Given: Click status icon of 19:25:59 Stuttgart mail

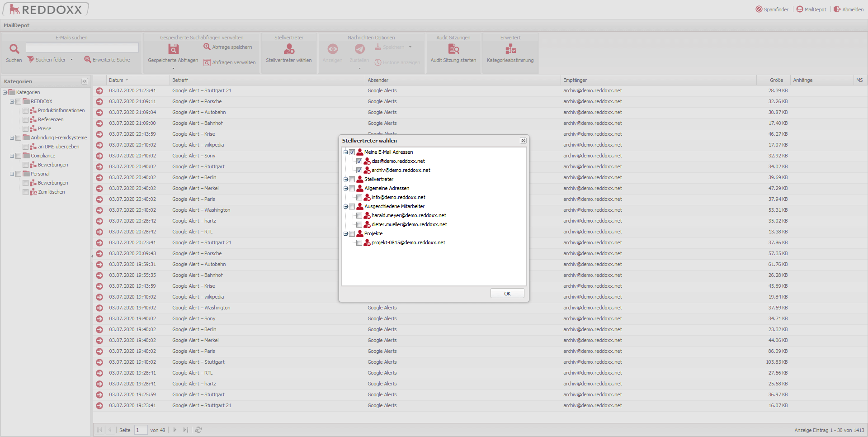Looking at the screenshot, I should [99, 395].
